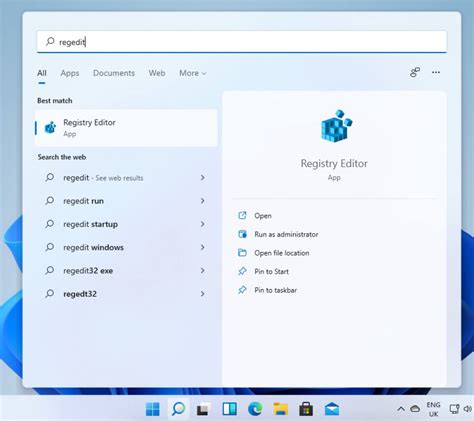Select the regedt32 web suggestion
Image resolution: width=474 pixels, height=421 pixels.
126,294
